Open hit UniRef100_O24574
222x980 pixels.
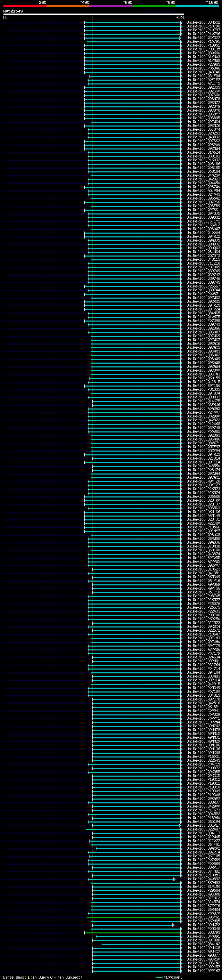pos(203,902)
